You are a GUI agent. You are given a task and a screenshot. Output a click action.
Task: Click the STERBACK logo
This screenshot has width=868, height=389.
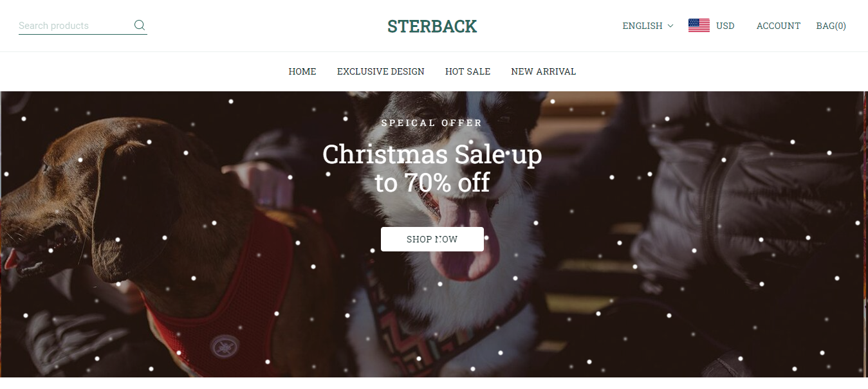point(432,26)
